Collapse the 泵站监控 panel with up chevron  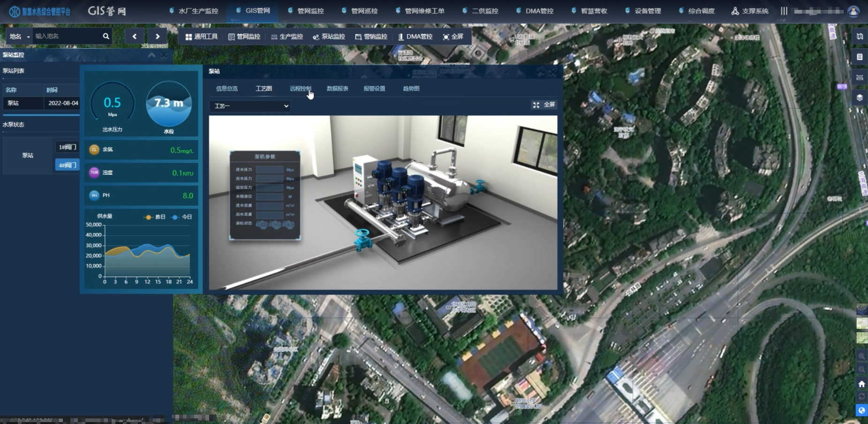(151, 55)
